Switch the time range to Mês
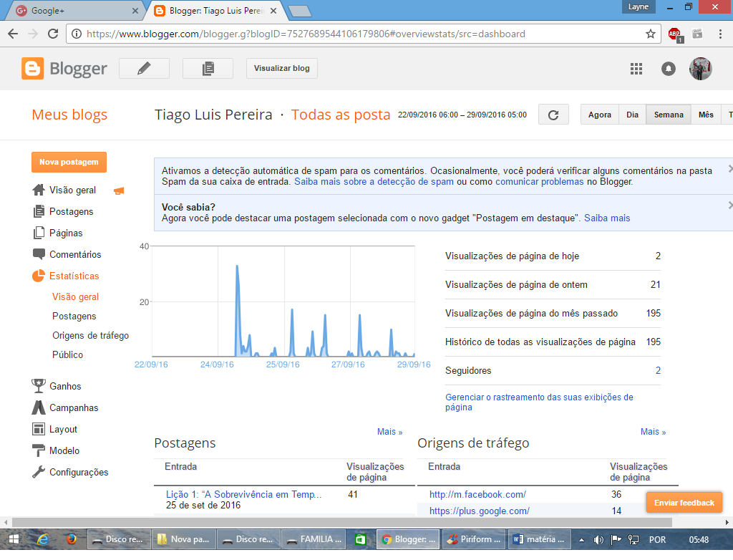733x560 pixels. (706, 115)
